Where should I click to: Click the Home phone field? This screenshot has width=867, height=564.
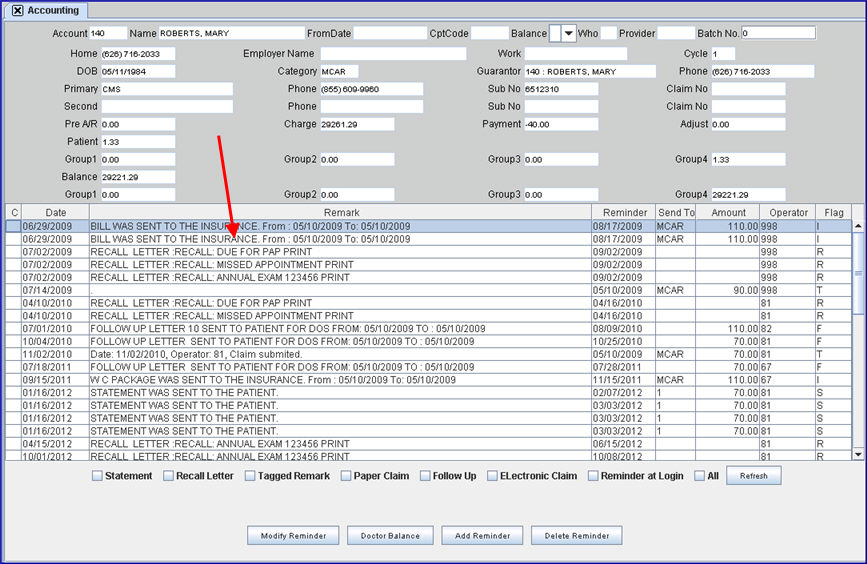(x=138, y=54)
